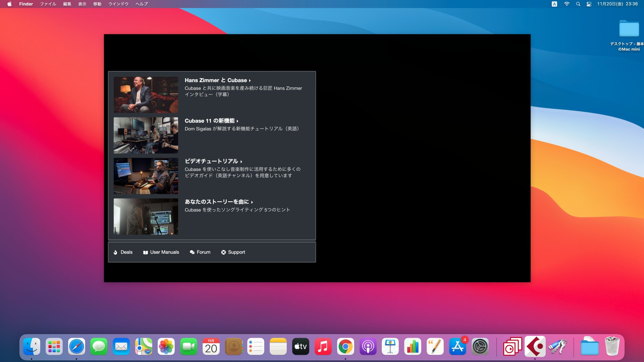Open System Preferences in the Dock
The height and width of the screenshot is (362, 644).
tap(480, 346)
